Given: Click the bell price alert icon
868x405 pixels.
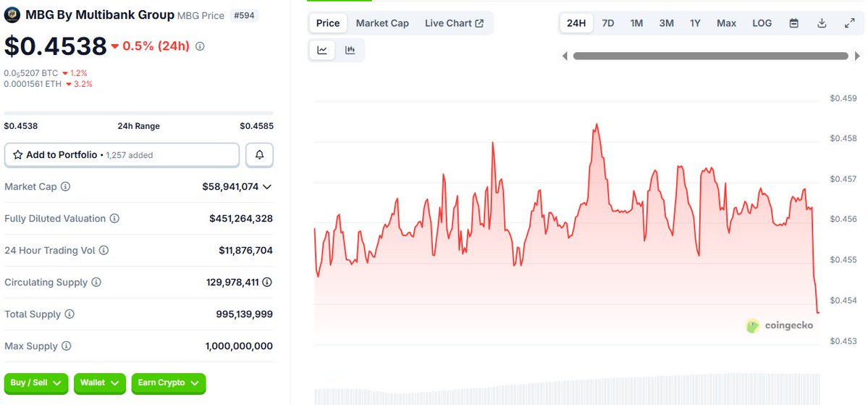Looking at the screenshot, I should click(x=260, y=155).
